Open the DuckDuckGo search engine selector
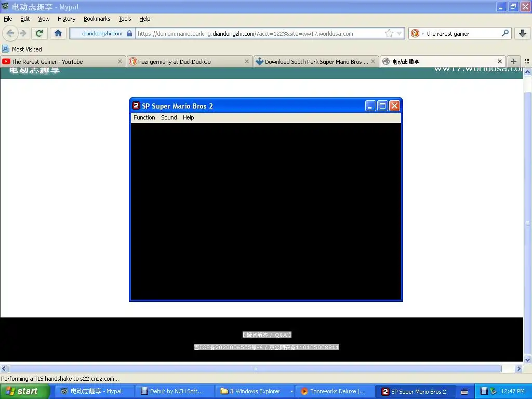This screenshot has height=399, width=532. pyautogui.click(x=417, y=33)
